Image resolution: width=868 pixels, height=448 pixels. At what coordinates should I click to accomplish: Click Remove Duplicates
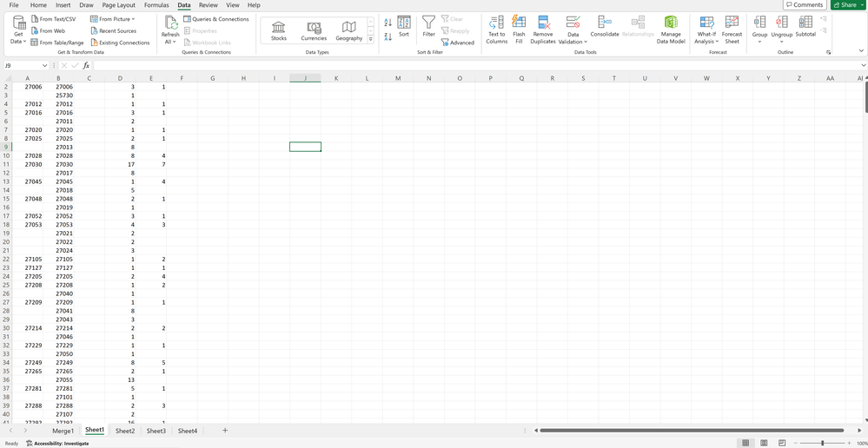tap(542, 30)
